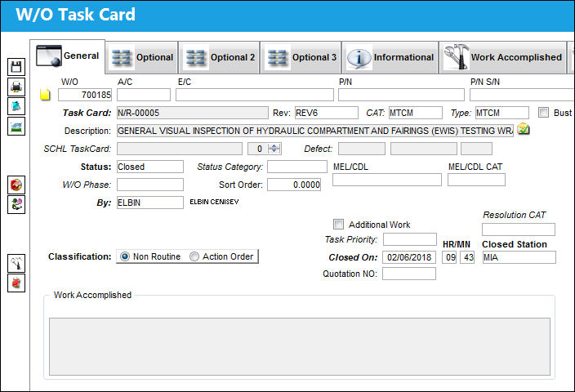Select the Non Routine classification radio
Screen dimensions: 575x392
click(x=125, y=256)
